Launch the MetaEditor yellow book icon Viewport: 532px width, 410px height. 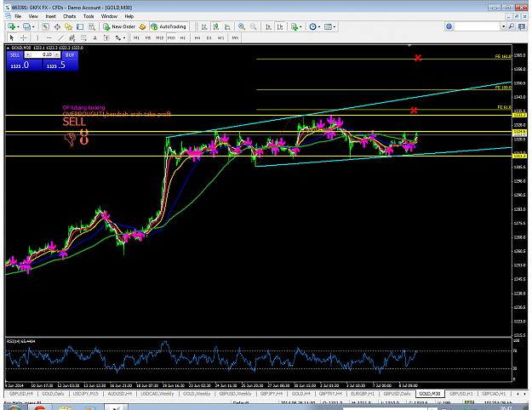143,26
